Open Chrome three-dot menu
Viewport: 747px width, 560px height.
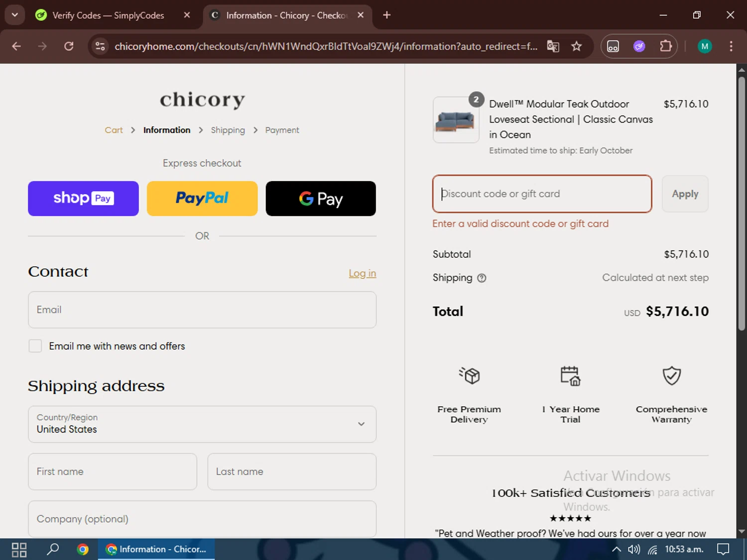731,46
